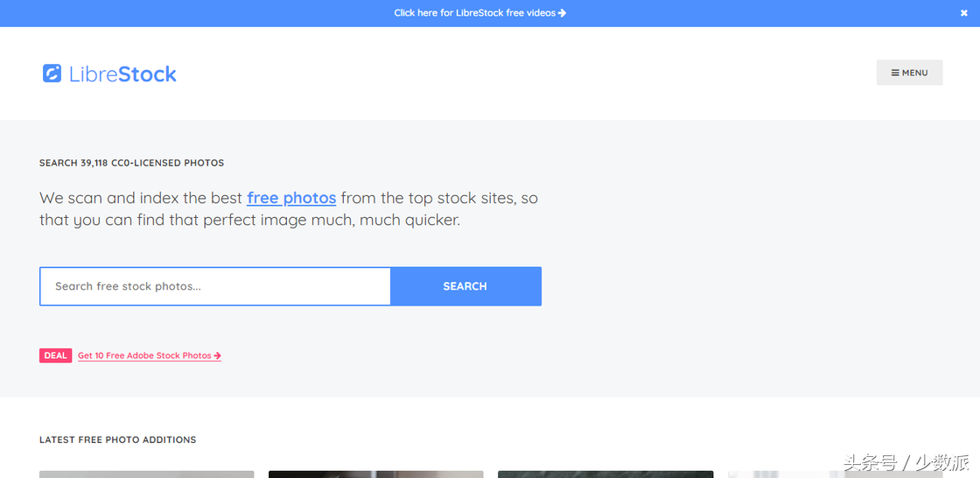The width and height of the screenshot is (980, 478).
Task: Open the first latest photo thumbnail
Action: pyautogui.click(x=147, y=474)
